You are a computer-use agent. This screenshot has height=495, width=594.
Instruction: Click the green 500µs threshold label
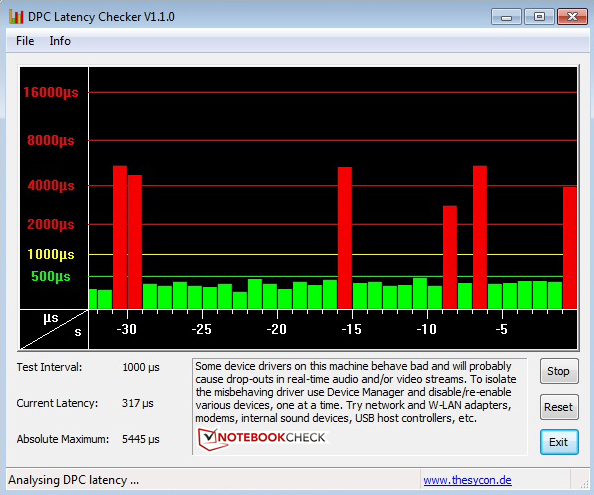(51, 276)
